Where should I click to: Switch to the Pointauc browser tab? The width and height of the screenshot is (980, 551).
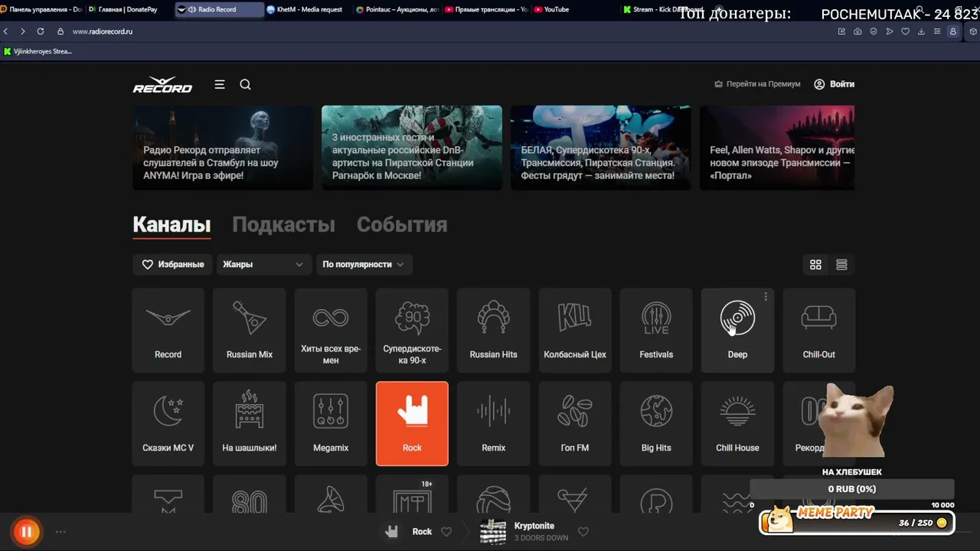(x=397, y=9)
